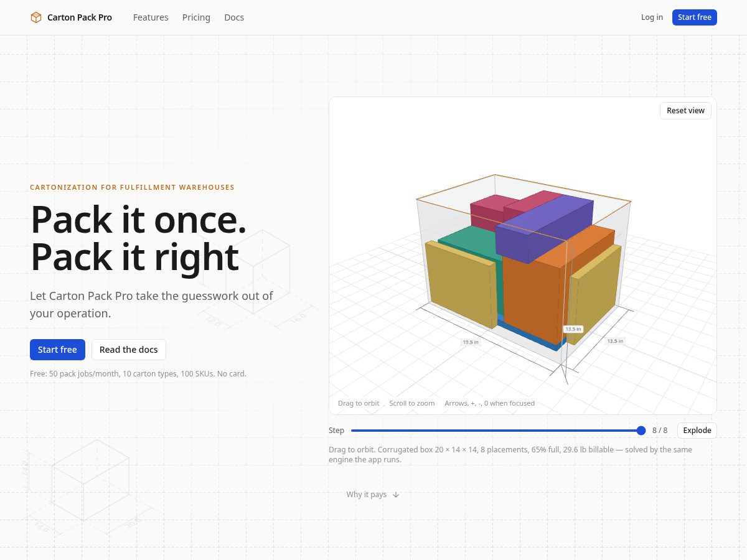Click the 8 / 8 step counter
The height and width of the screenshot is (560, 747).
(660, 431)
